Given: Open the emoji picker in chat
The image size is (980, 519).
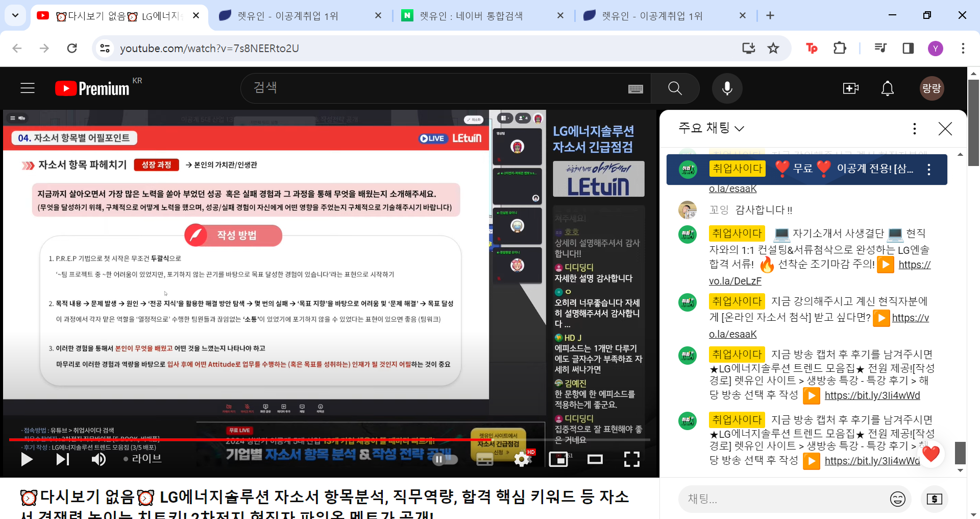Looking at the screenshot, I should (897, 499).
